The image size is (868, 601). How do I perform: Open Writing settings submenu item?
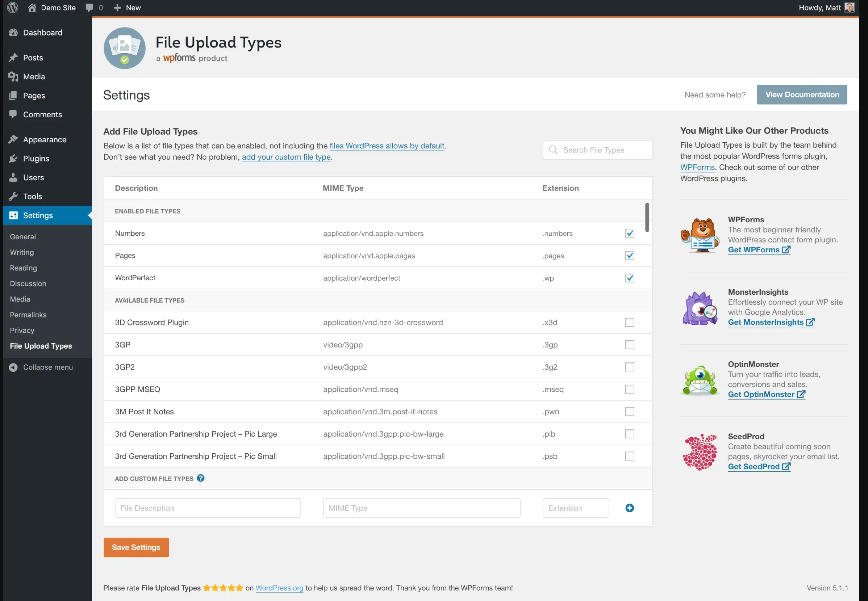(x=22, y=252)
